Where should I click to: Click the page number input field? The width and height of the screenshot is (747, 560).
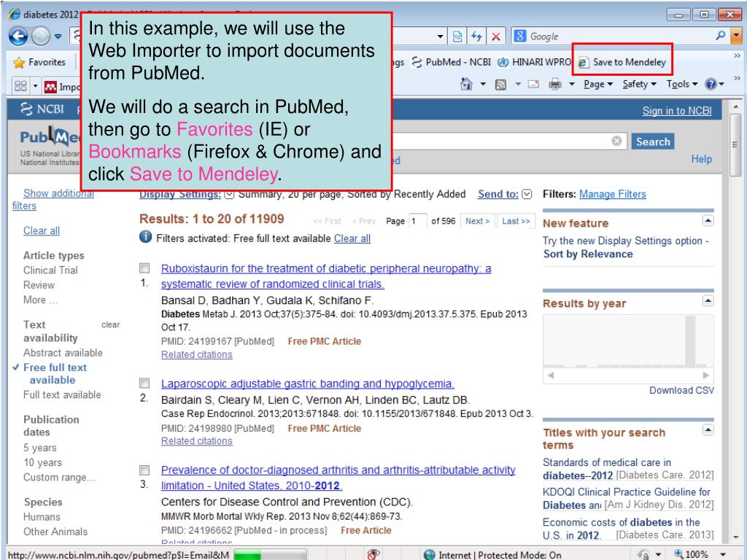[417, 221]
